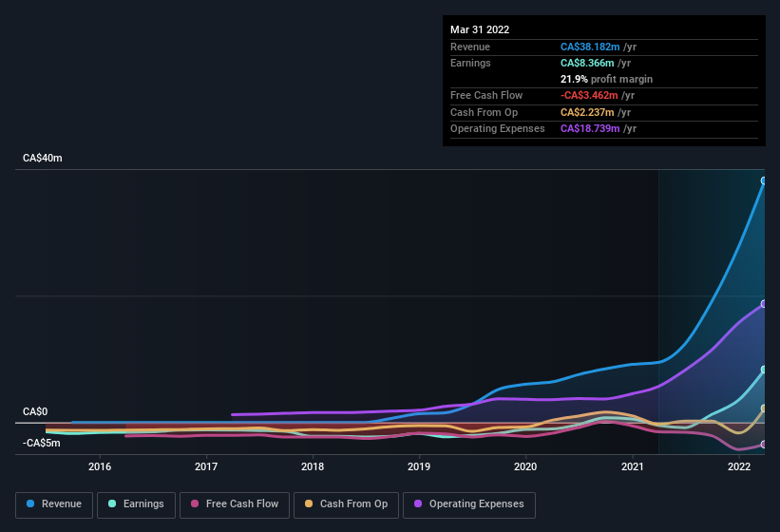
Task: Click the 2021 x-axis label
Action: (632, 466)
